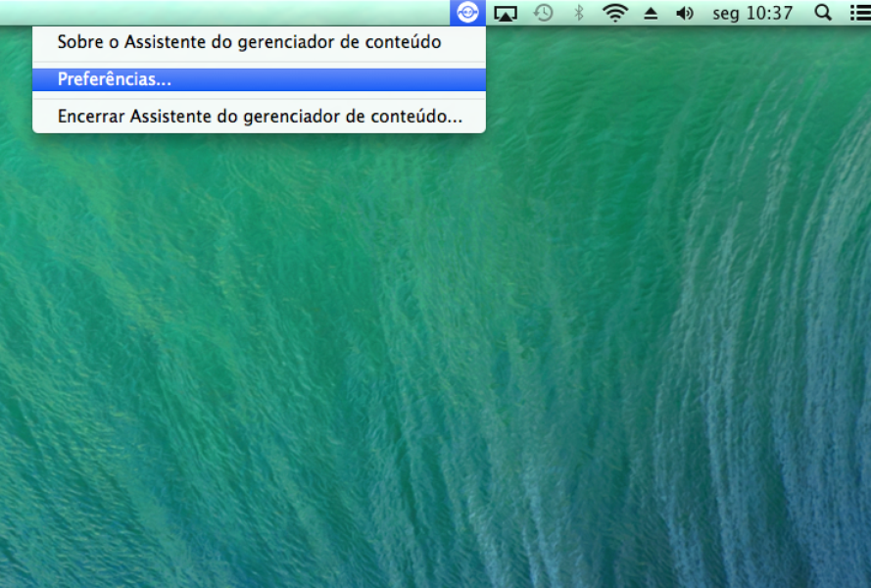Choose Preferências... from the menu
Image resolution: width=871 pixels, height=588 pixels.
tap(259, 79)
